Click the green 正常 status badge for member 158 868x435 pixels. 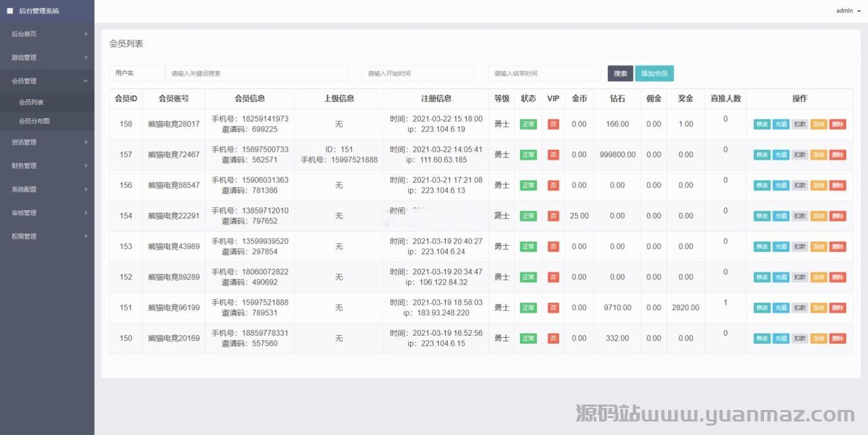(x=528, y=124)
